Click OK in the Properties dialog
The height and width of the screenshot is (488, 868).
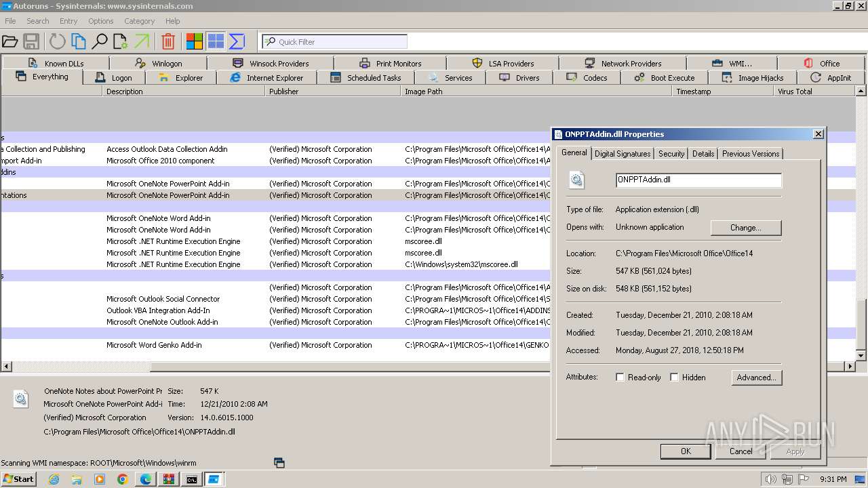[x=686, y=451]
